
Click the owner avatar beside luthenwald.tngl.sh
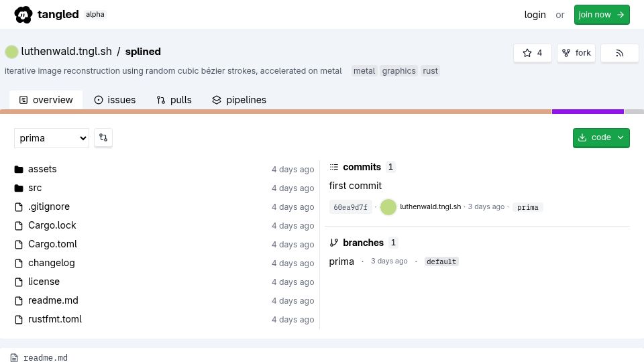pyautogui.click(x=11, y=52)
